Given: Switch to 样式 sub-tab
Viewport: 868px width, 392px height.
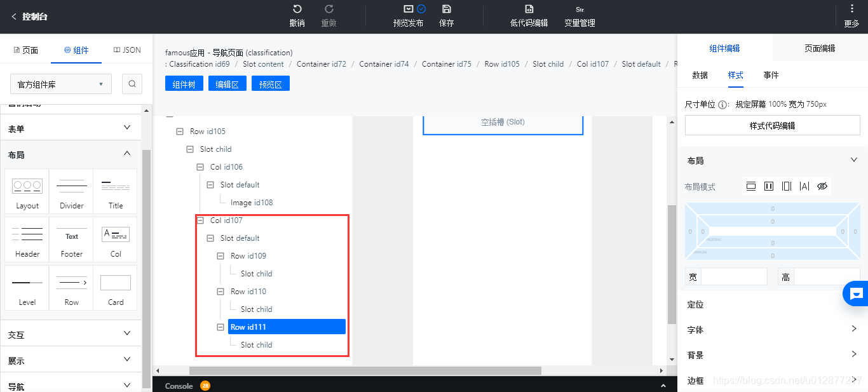Looking at the screenshot, I should click(x=736, y=75).
